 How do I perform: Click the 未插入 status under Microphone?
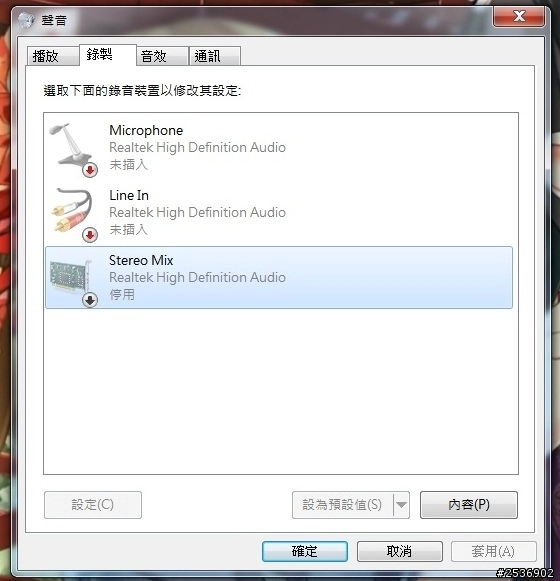(x=128, y=165)
